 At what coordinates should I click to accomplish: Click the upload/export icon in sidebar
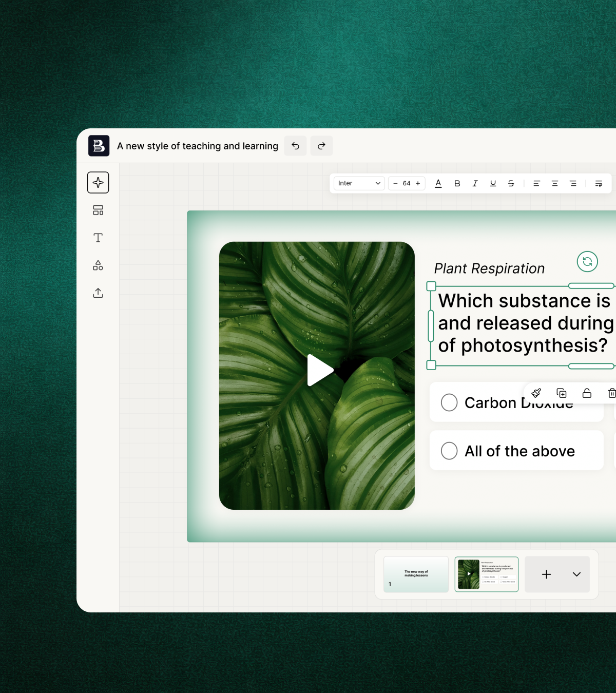pyautogui.click(x=98, y=293)
